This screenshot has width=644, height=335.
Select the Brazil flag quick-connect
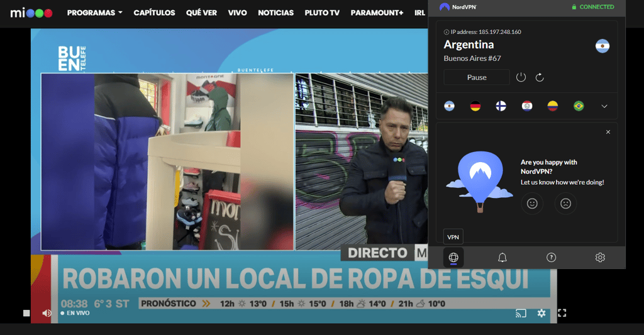(x=579, y=106)
